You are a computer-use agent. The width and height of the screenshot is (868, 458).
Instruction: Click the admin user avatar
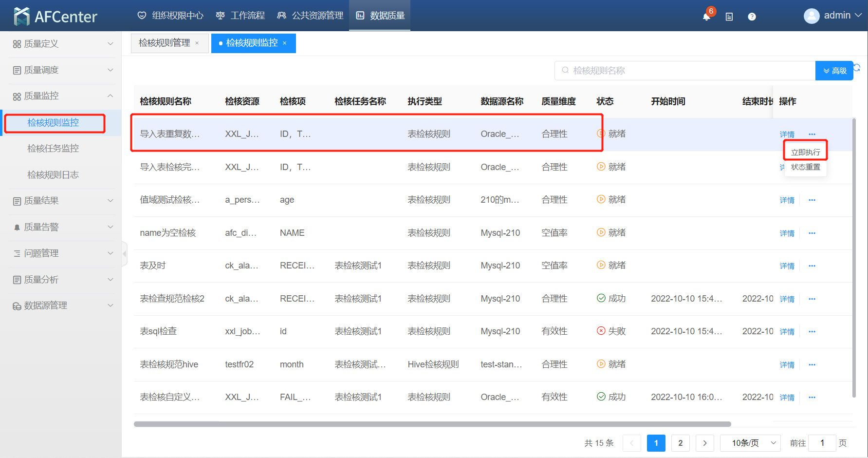(811, 16)
